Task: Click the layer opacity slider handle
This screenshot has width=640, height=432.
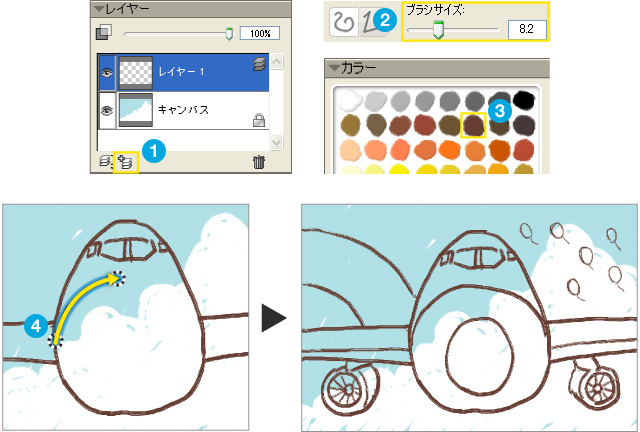Action: click(x=229, y=33)
